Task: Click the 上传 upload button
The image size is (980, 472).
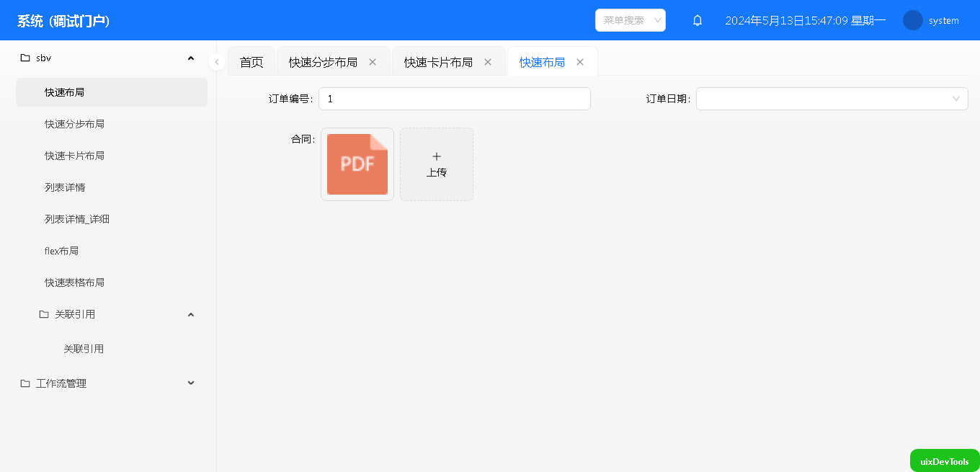Action: 437,164
